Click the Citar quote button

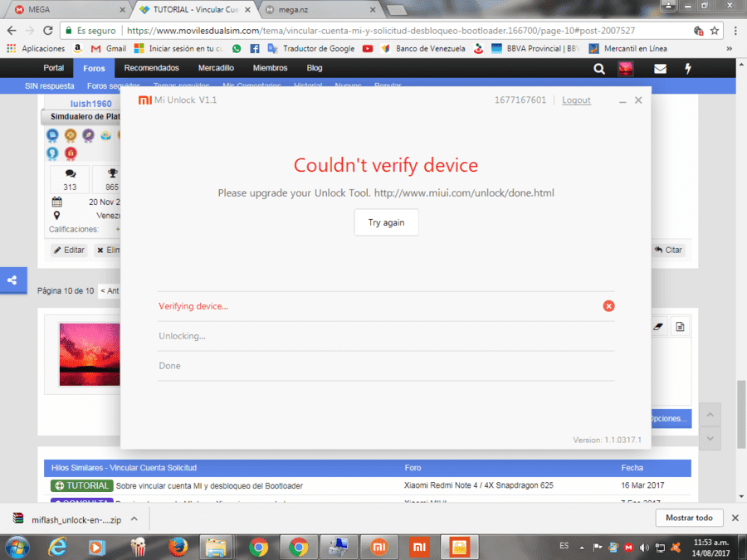pyautogui.click(x=668, y=250)
